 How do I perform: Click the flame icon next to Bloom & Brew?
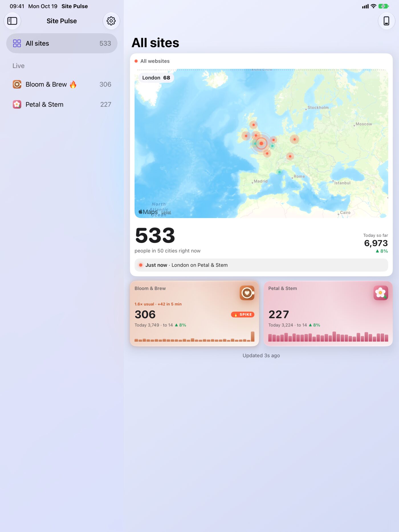click(73, 84)
